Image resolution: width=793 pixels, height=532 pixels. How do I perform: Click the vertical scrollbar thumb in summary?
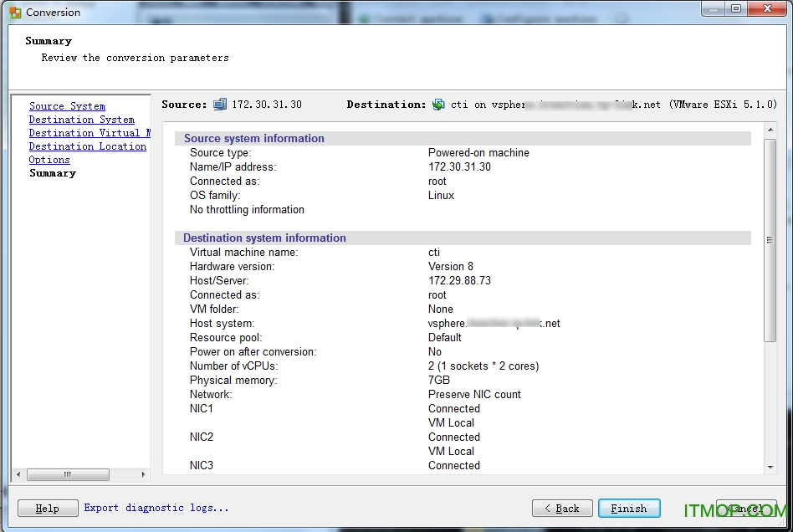[x=770, y=240]
